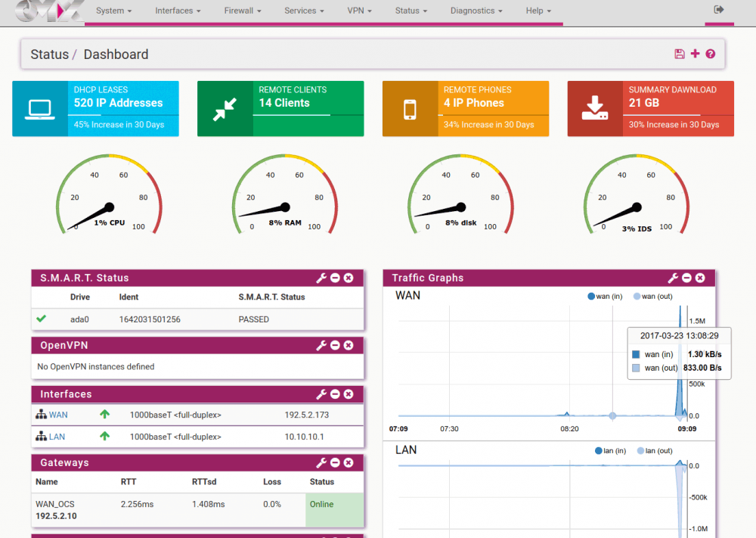Open the System menu
The width and height of the screenshot is (756, 538).
tap(114, 11)
